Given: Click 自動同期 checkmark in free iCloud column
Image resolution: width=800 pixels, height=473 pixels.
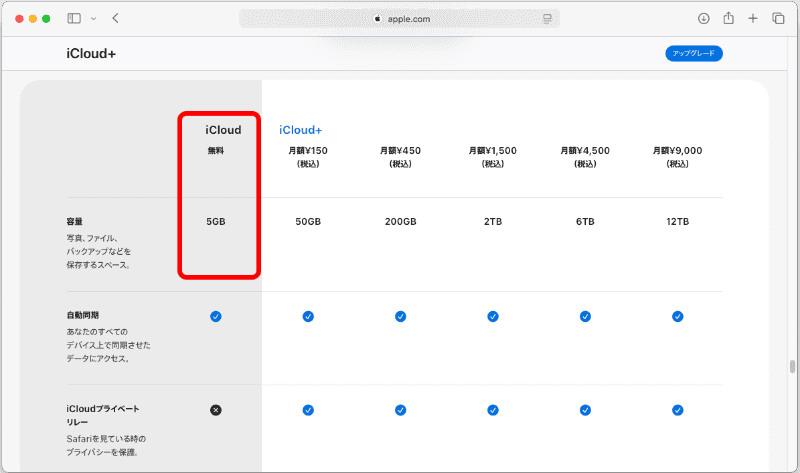Looking at the screenshot, I should pos(216,316).
